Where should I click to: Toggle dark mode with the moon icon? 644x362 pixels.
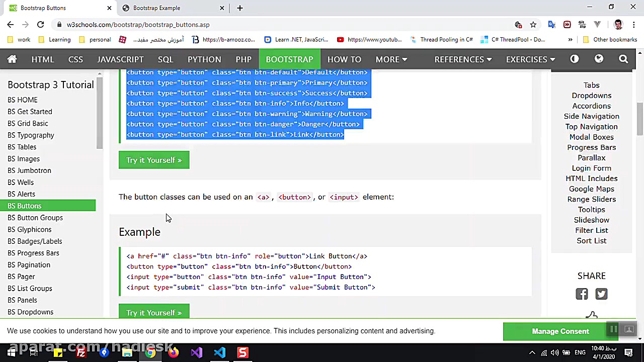(574, 59)
